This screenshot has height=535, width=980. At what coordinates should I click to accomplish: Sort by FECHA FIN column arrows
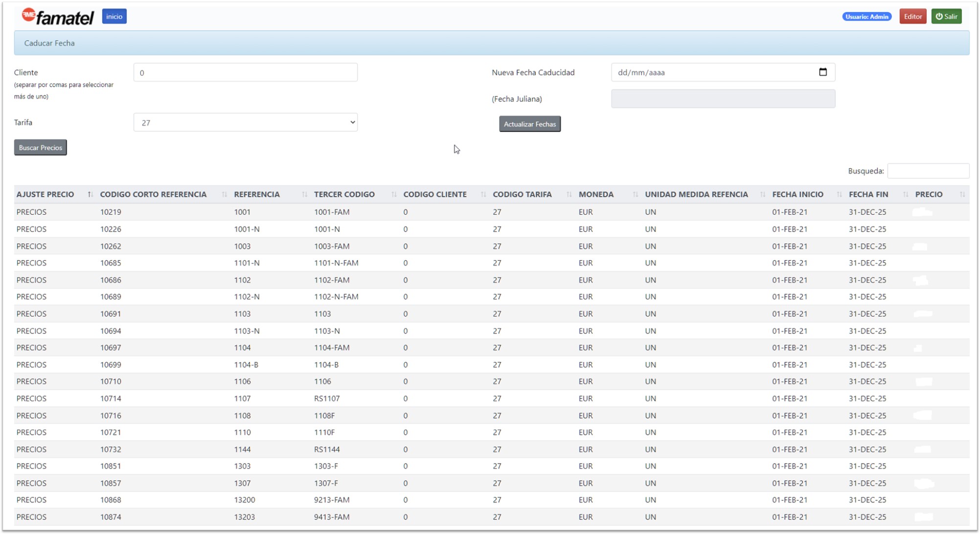click(x=905, y=195)
